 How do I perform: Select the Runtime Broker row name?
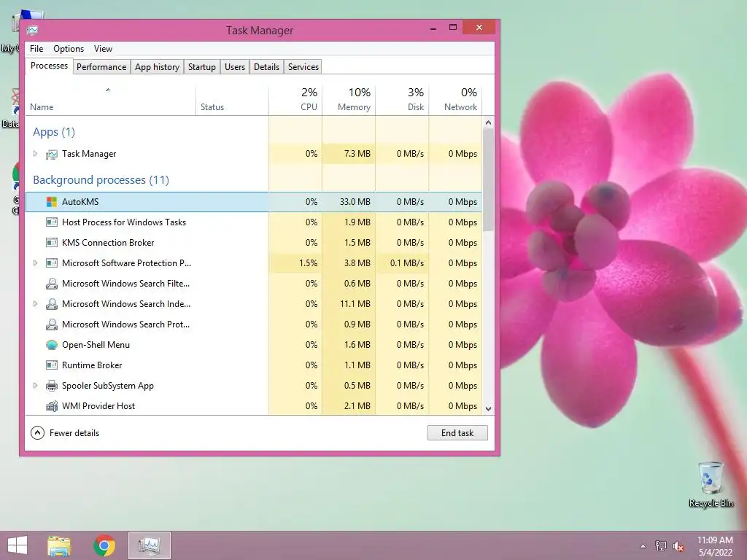92,365
